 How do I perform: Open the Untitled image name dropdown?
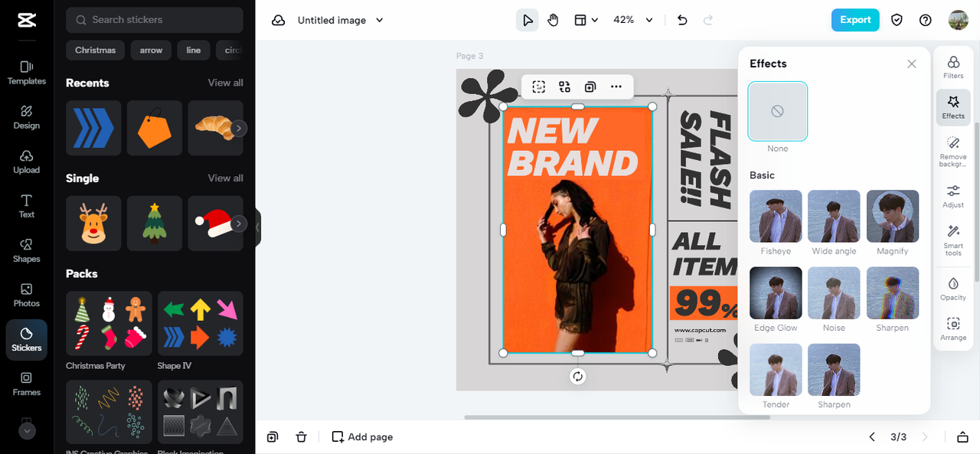[x=340, y=21]
